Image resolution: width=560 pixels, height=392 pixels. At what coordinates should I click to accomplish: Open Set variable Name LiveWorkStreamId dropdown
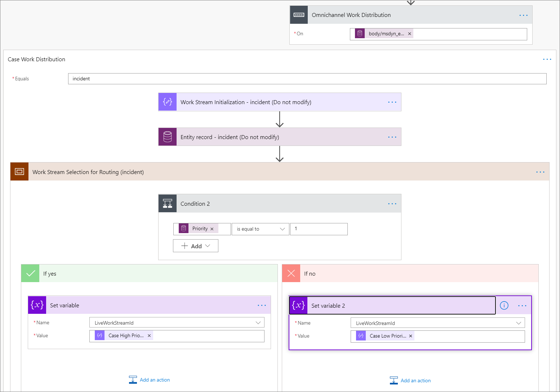[177, 322]
